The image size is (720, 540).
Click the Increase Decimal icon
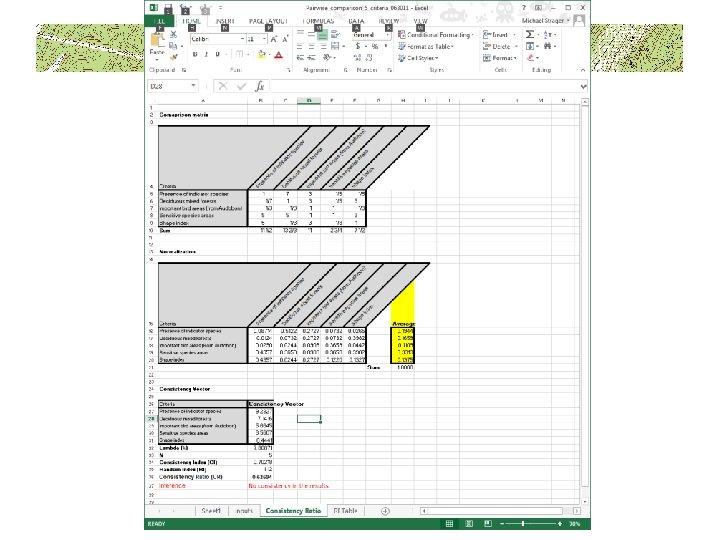[358, 57]
